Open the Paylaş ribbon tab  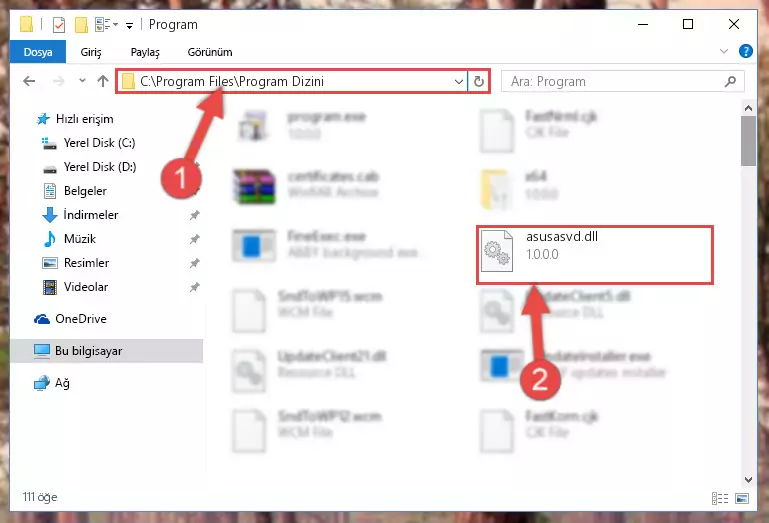point(145,52)
